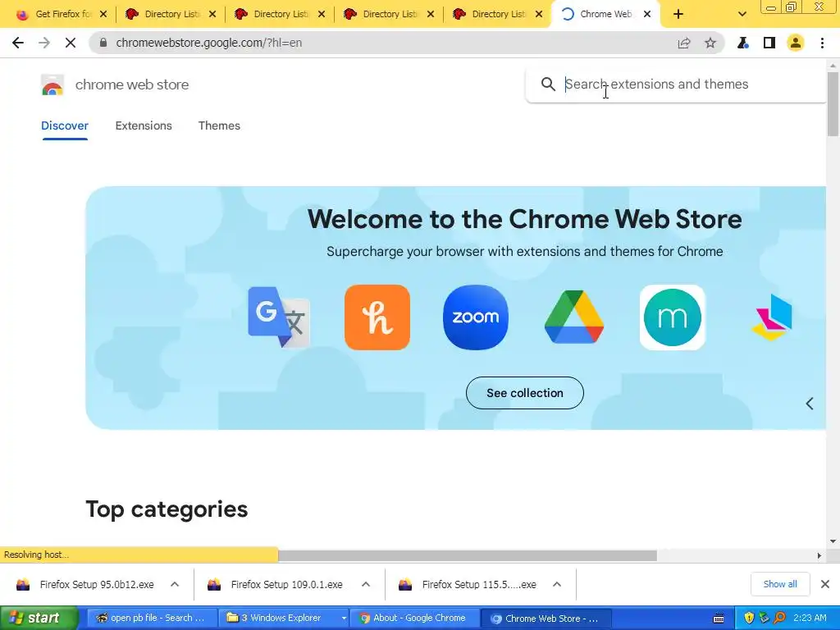The height and width of the screenshot is (630, 840).
Task: Click the security shield tray icon
Action: point(749,619)
